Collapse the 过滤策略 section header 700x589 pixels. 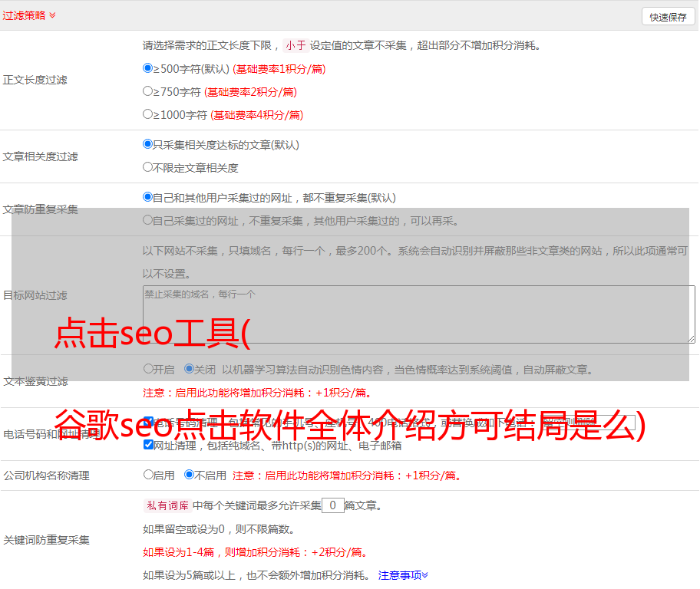29,15
